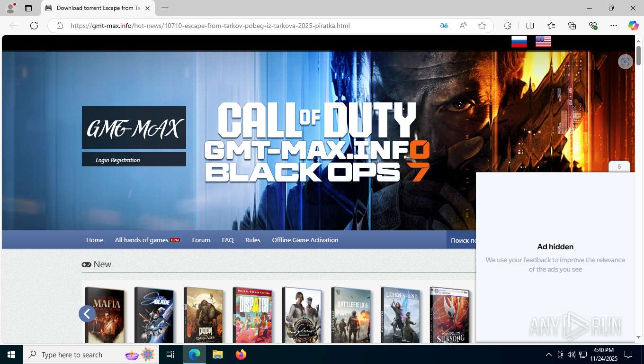Open browser essentials heart icon
This screenshot has width=644, height=364.
[x=593, y=26]
